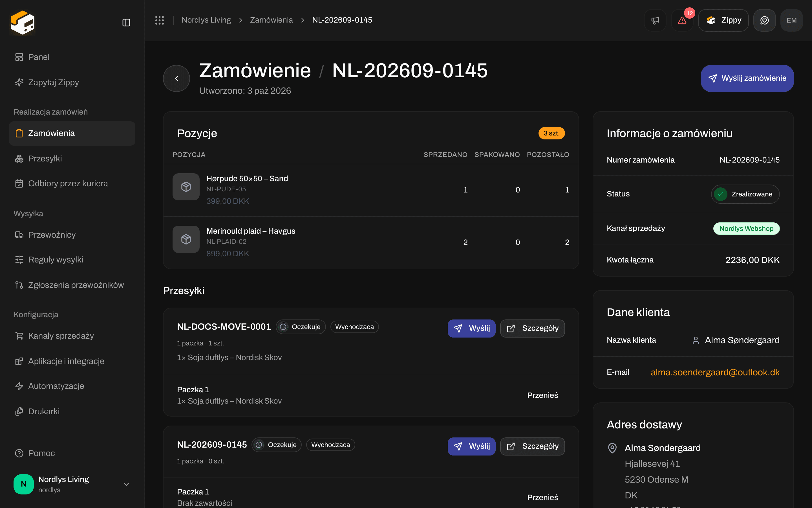Open EM user avatar menu
This screenshot has height=508, width=812.
(791, 20)
